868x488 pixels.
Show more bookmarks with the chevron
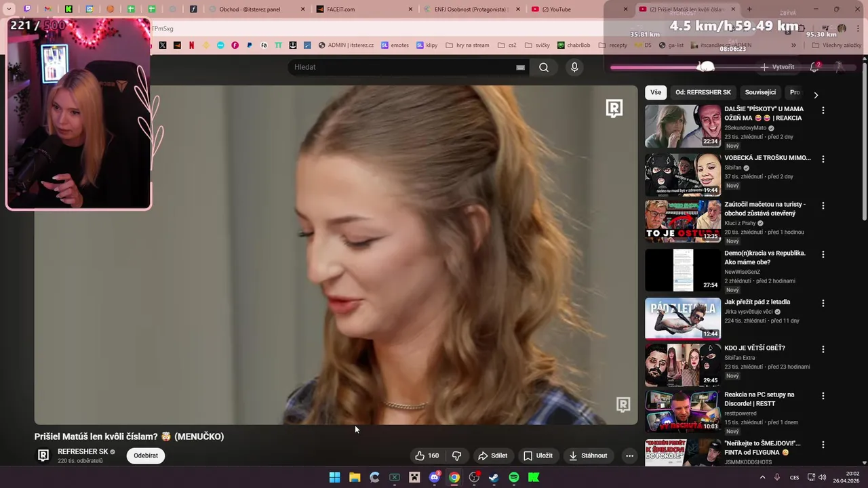point(793,45)
